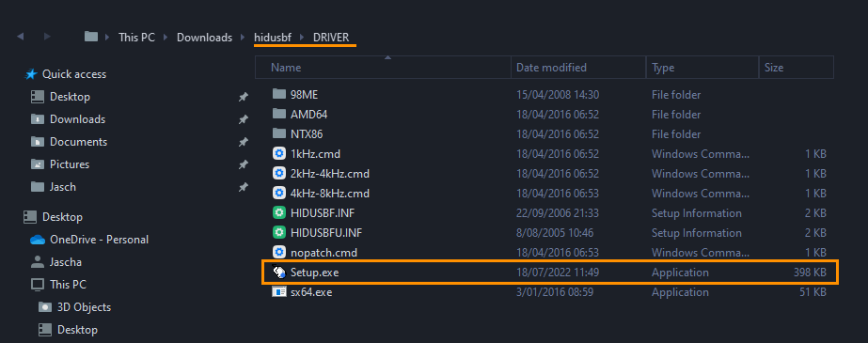The image size is (868, 343).
Task: Unpin Downloads from Quick access
Action: (x=243, y=119)
